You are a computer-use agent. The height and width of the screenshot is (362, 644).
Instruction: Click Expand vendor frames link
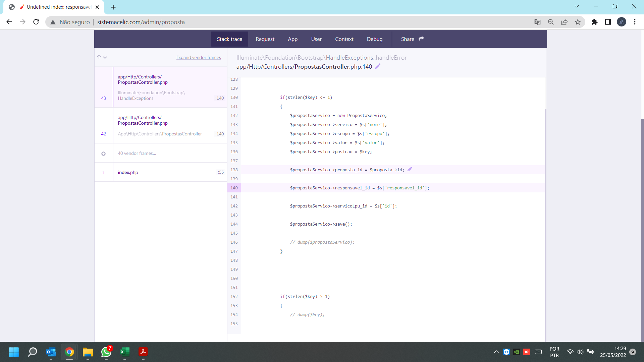tap(199, 57)
